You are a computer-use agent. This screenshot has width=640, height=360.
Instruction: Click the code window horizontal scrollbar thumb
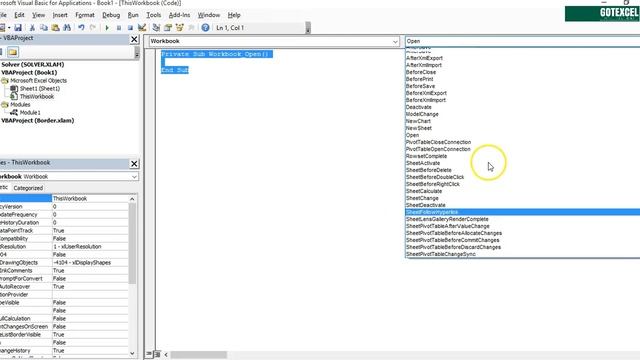198,355
